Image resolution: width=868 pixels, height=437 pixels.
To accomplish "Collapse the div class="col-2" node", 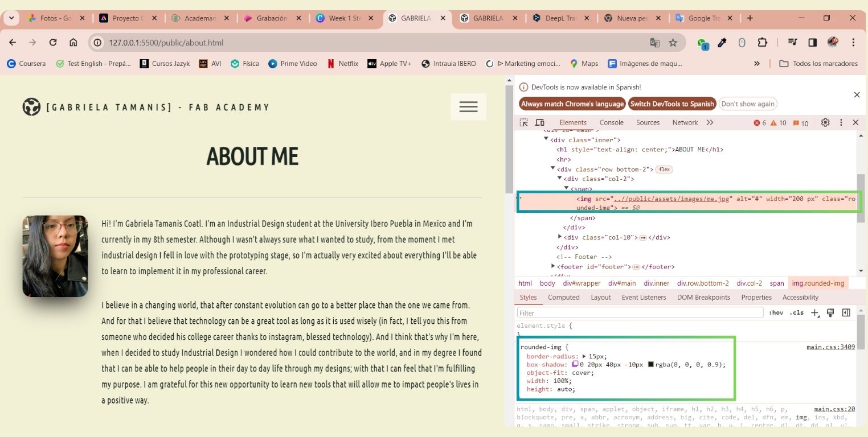I will (x=560, y=178).
